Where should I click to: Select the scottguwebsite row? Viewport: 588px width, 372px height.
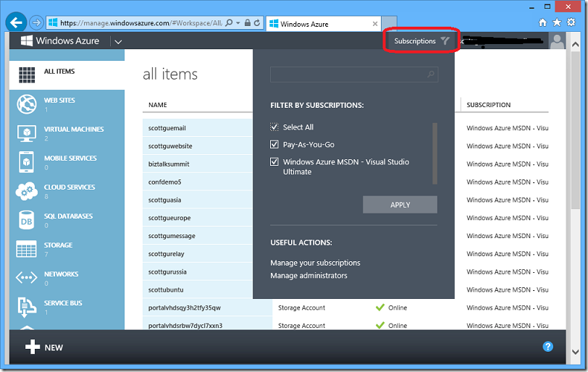[197, 145]
